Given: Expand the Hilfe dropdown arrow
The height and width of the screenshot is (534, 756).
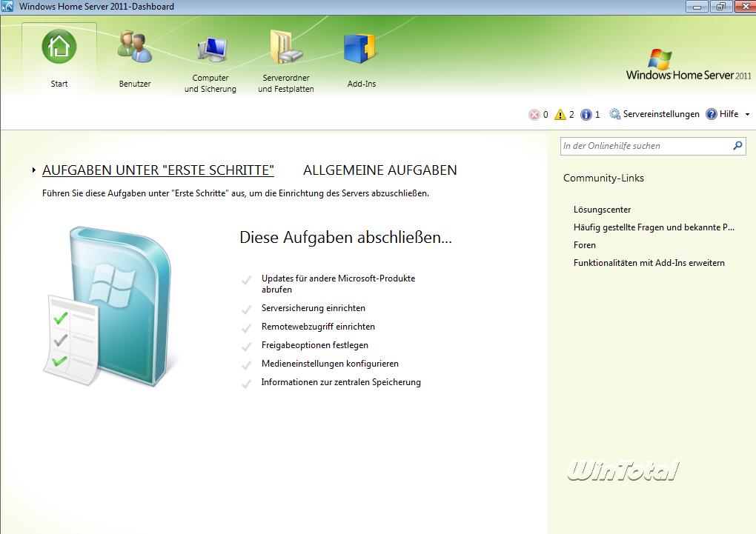Looking at the screenshot, I should click(x=747, y=115).
